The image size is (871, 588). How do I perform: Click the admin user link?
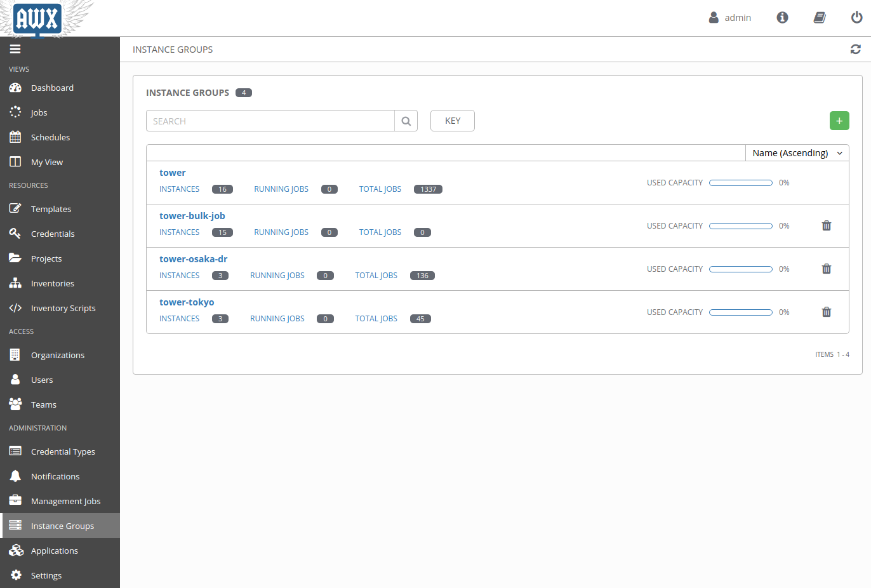730,18
